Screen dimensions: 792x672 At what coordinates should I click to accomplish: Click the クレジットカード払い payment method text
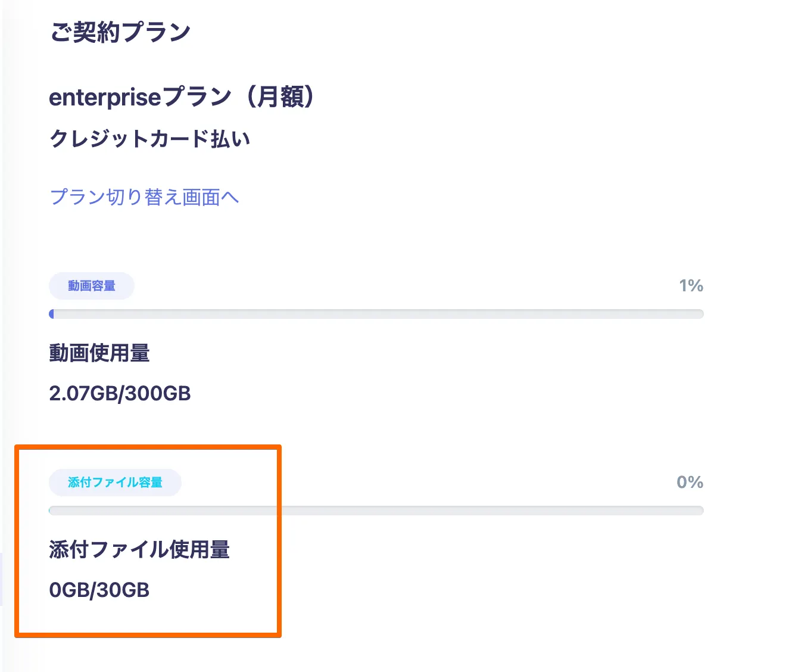(149, 139)
